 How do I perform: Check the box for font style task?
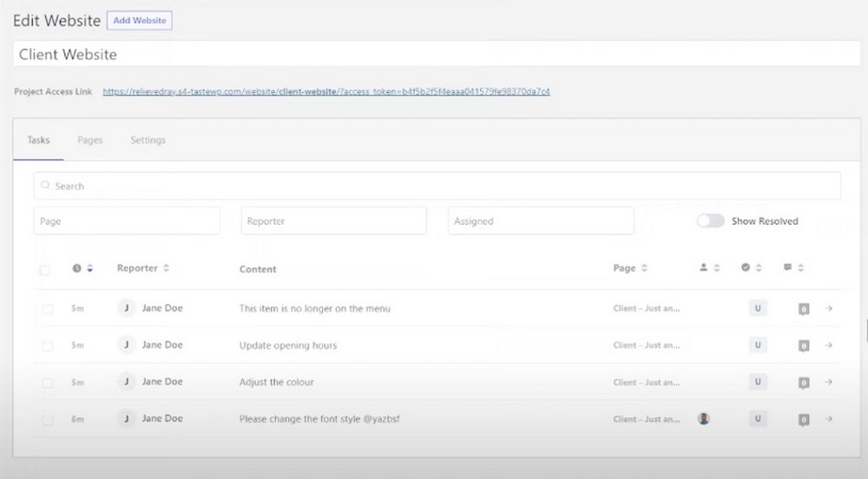(48, 420)
